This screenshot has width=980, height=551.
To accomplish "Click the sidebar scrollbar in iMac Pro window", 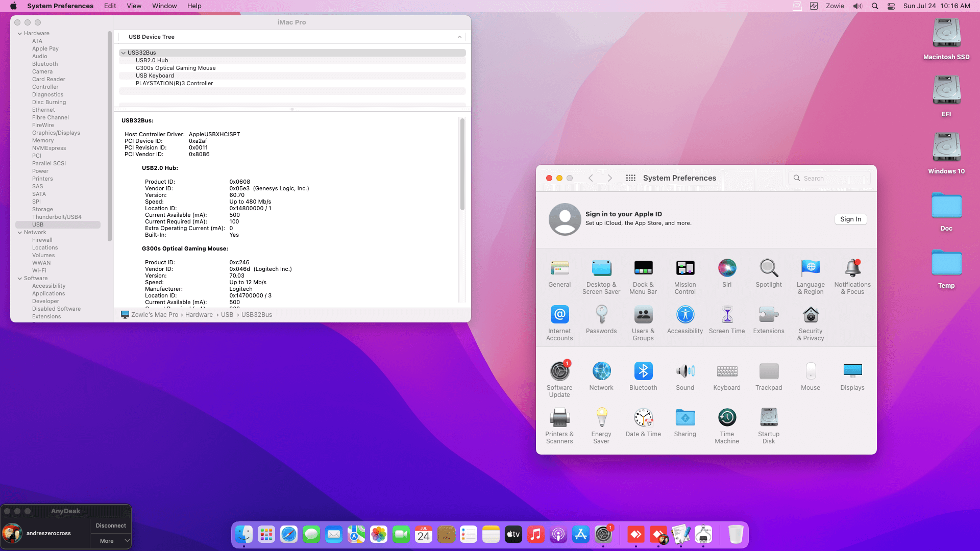I will 109,136.
